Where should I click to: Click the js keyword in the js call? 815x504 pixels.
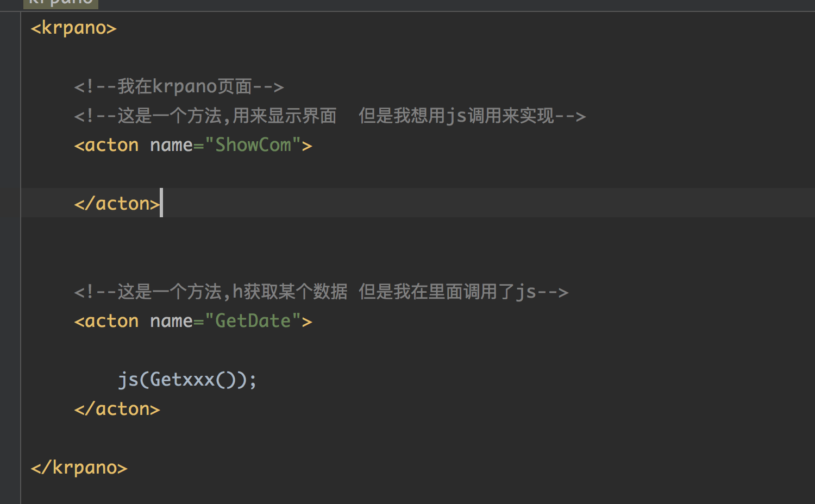128,380
